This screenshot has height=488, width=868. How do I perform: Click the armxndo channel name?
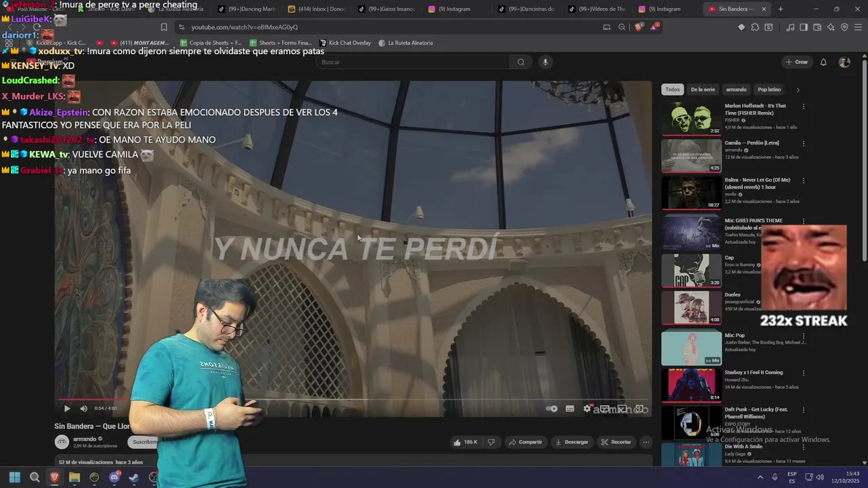click(85, 439)
